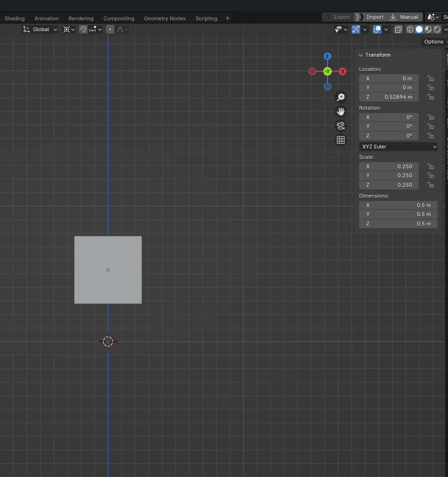The image size is (448, 477).
Task: Click the Z location value field
Action: click(x=388, y=97)
